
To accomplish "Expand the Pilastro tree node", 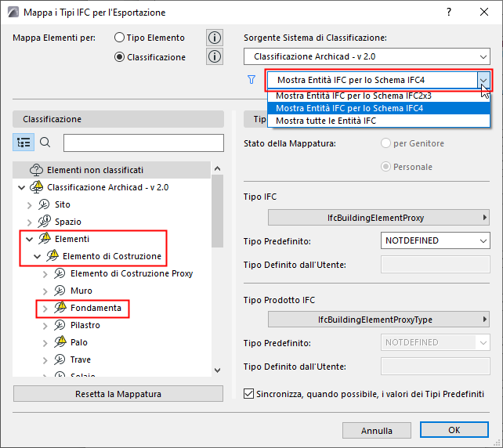I will (x=45, y=326).
